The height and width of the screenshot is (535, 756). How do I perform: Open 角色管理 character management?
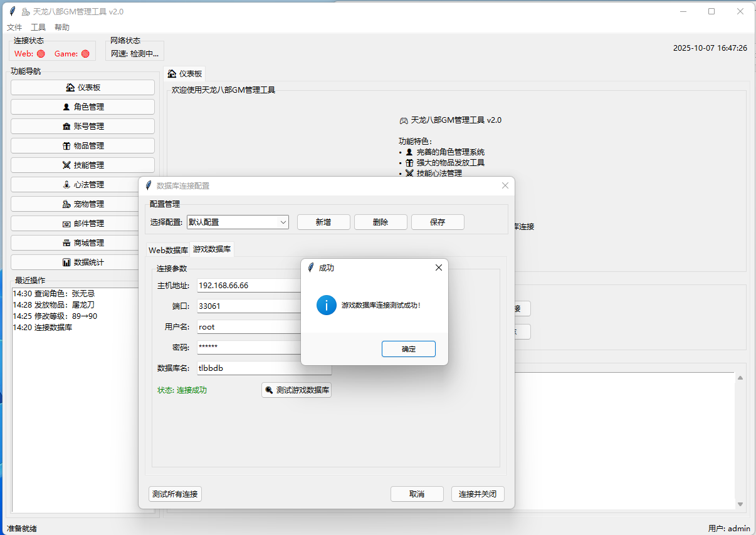[x=83, y=107]
